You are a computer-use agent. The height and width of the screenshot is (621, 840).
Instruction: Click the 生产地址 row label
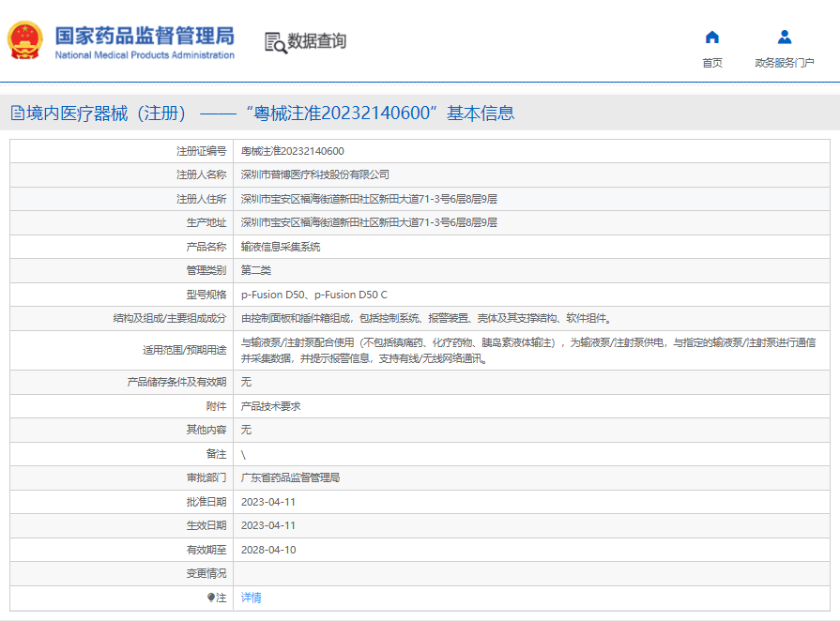coord(206,222)
